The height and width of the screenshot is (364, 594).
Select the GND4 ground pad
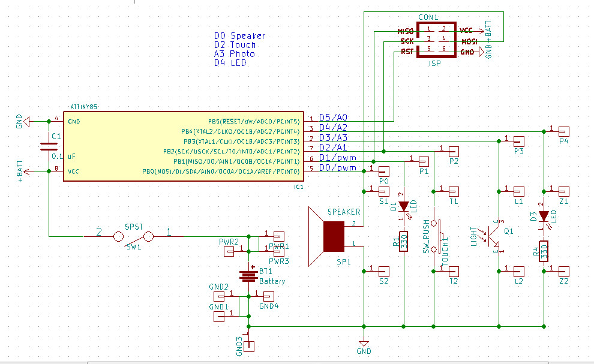pyautogui.click(x=269, y=296)
